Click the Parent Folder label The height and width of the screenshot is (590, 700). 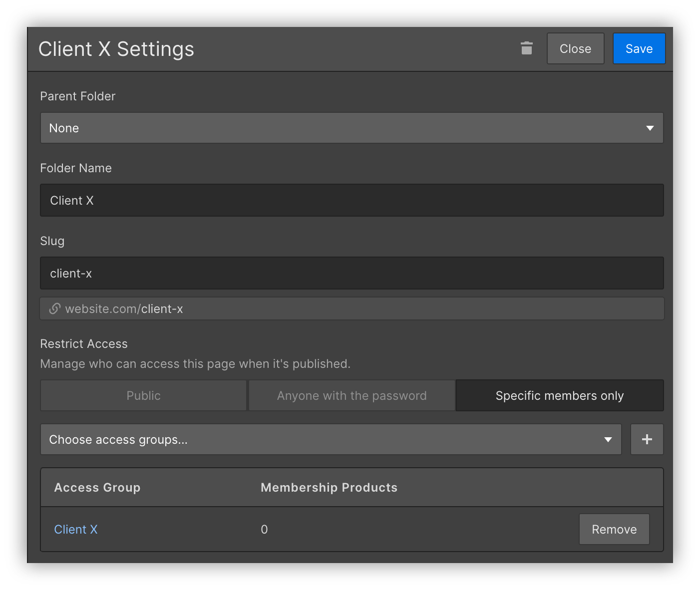tap(78, 96)
